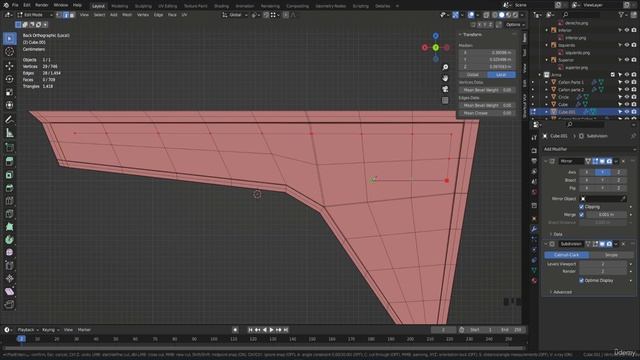Enable vertex select mode
640x360 pixels.
coord(59,15)
